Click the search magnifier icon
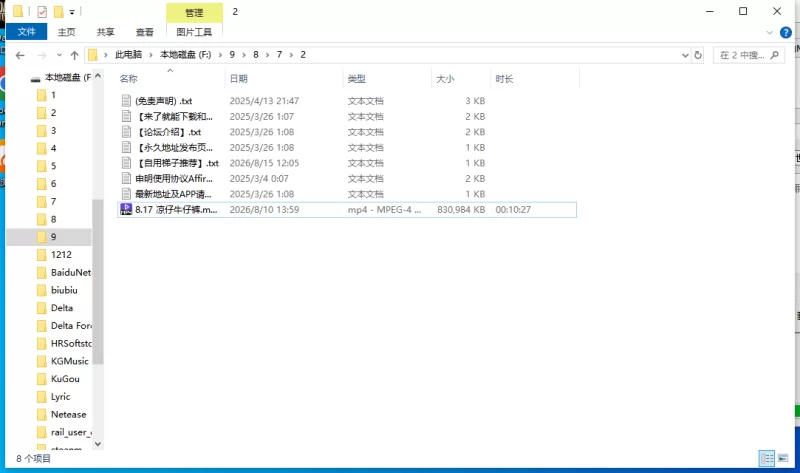This screenshot has width=800, height=473. pyautogui.click(x=774, y=55)
